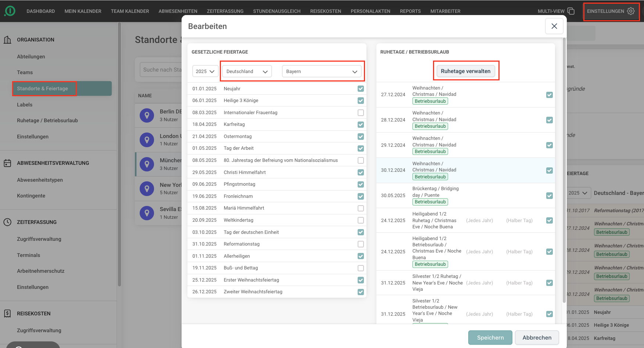Click the Zeiterfassung clock icon

pyautogui.click(x=7, y=222)
